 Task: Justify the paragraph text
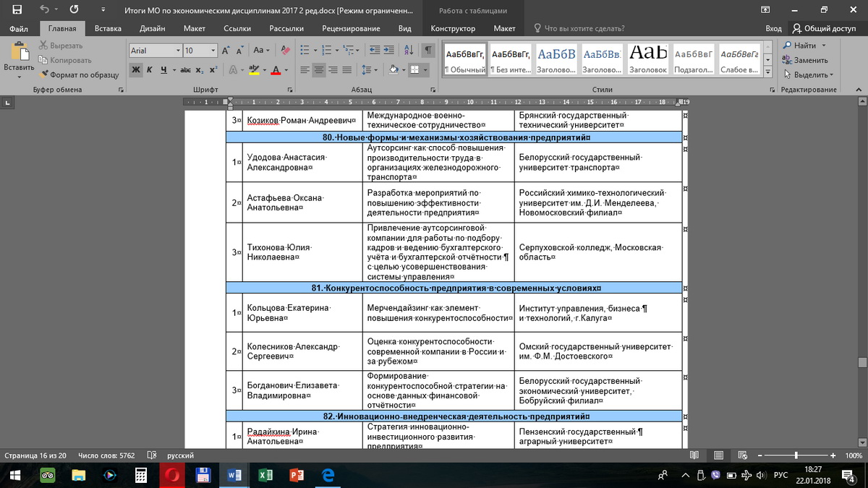(348, 70)
